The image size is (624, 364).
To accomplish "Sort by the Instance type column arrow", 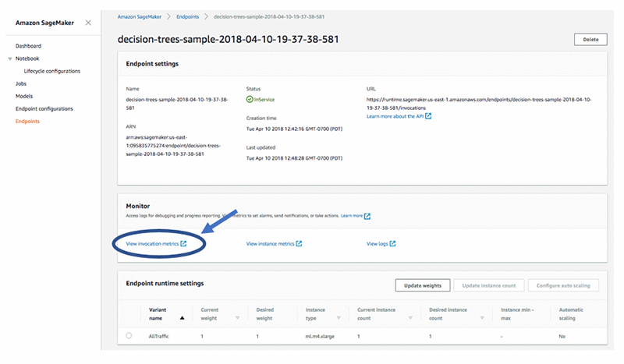I will point(339,318).
